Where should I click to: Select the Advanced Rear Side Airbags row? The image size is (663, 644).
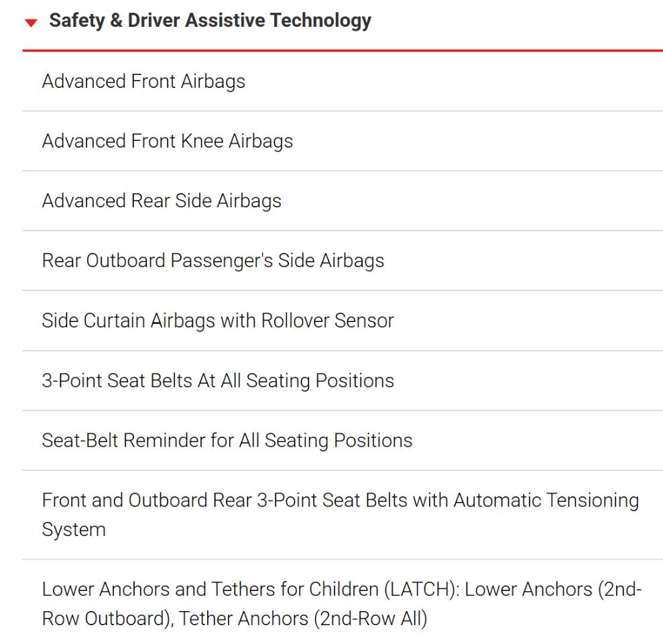click(343, 201)
